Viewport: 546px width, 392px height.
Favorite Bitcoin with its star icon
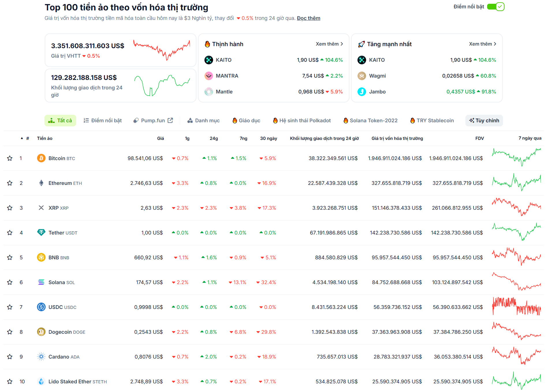click(x=10, y=158)
